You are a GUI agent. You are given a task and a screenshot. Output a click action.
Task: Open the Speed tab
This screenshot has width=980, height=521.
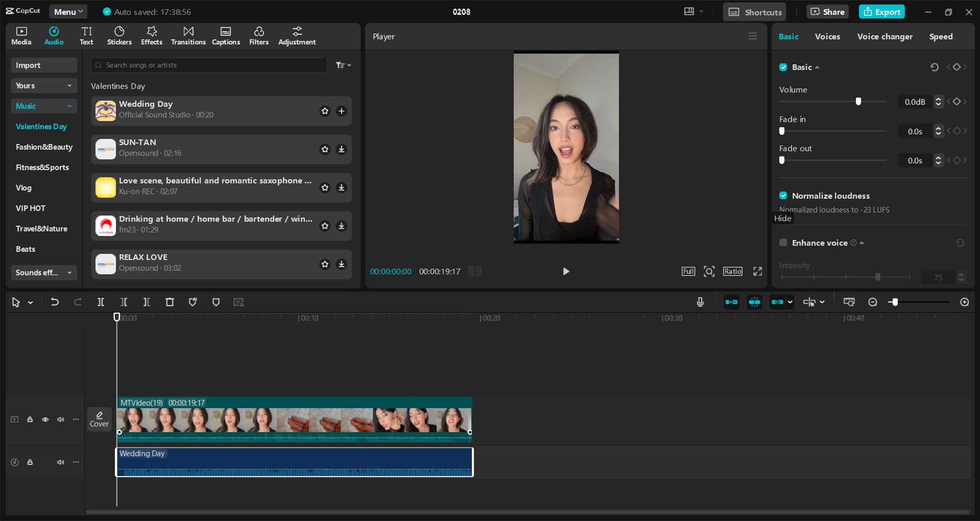coord(941,36)
